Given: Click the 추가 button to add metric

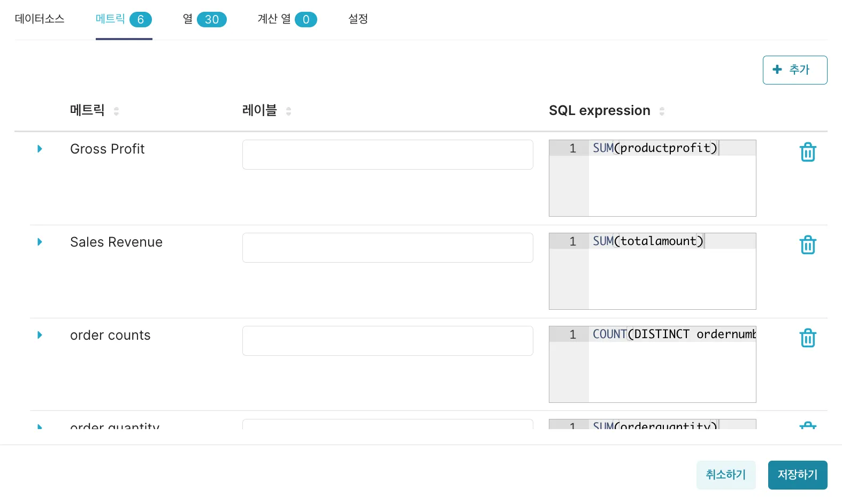Looking at the screenshot, I should coord(794,70).
